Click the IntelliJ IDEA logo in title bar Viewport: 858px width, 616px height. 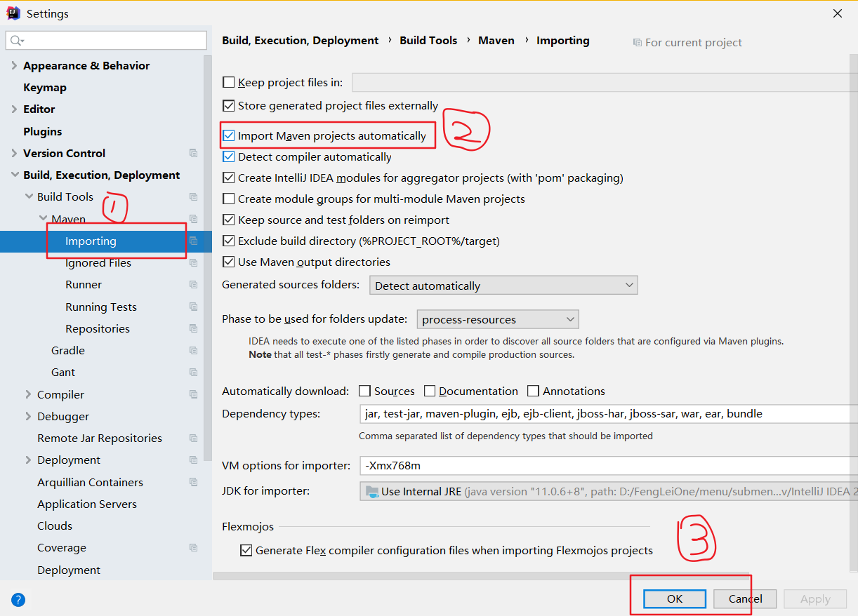click(x=13, y=13)
